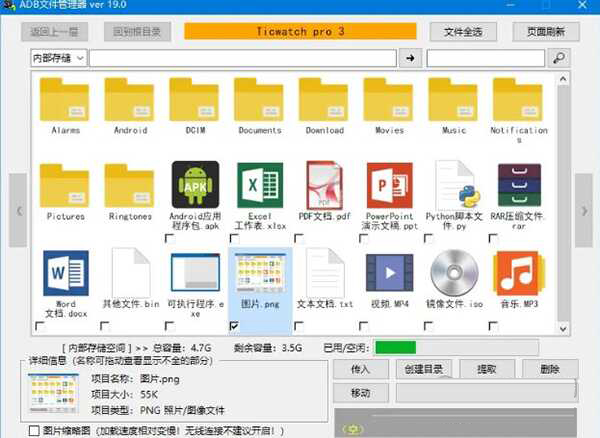Viewport: 600px width, 438px height.
Task: Uncheck the checkbox under 图片.png
Action: (x=234, y=325)
